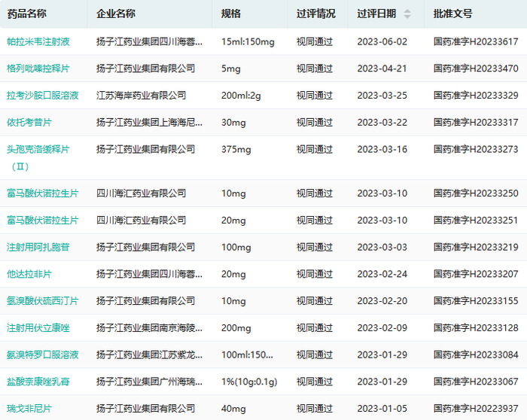The height and width of the screenshot is (420, 527).
Task: Open drug link 头孢克洛缓释片（II）
Action: [x=38, y=157]
